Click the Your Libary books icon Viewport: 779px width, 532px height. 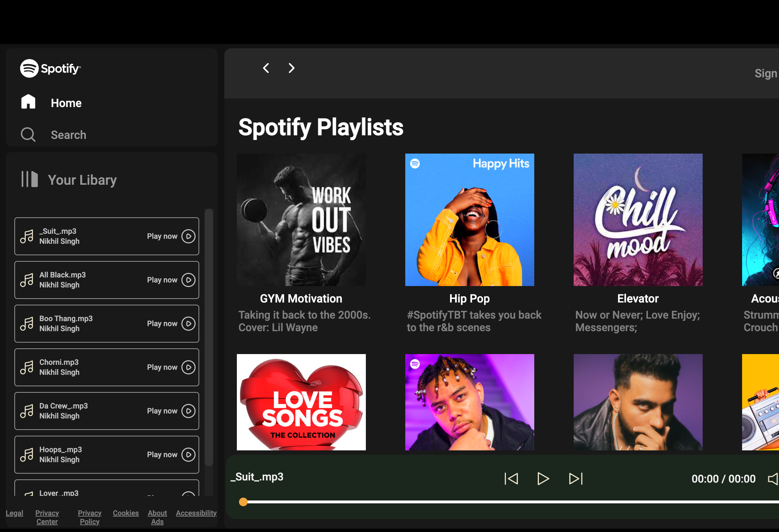point(29,179)
